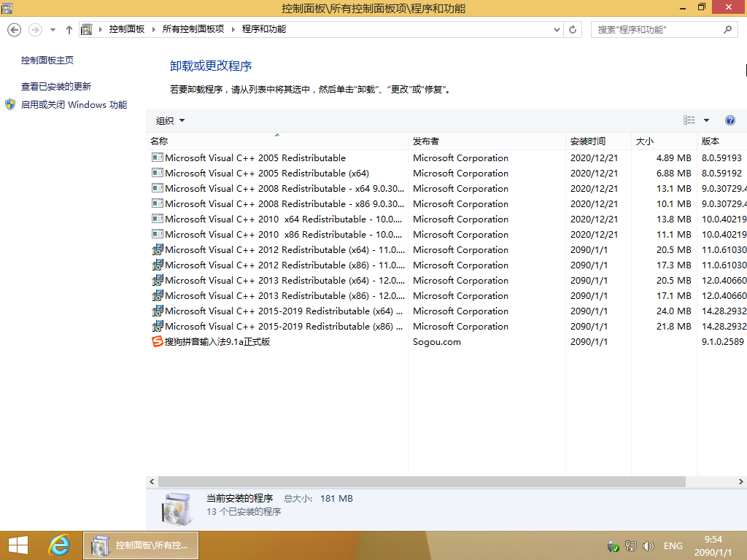
Task: Open the recent locations dropdown arrow
Action: [x=53, y=30]
